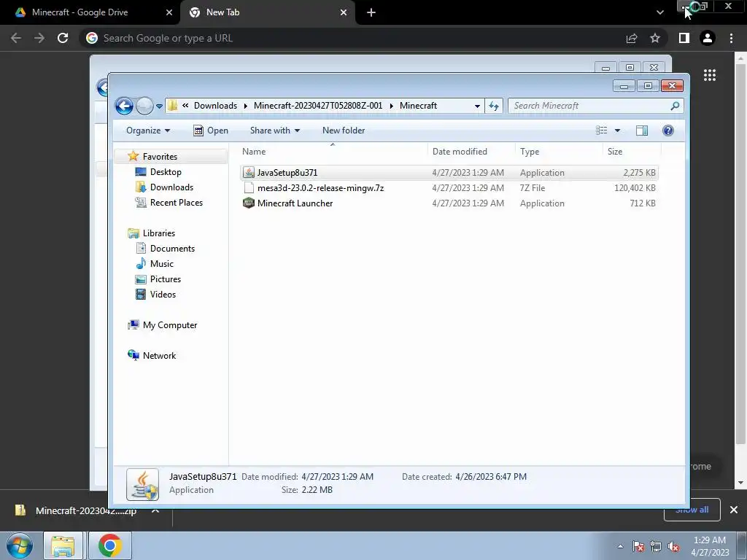Click the Change your view icon
This screenshot has width=747, height=560.
[x=602, y=131]
